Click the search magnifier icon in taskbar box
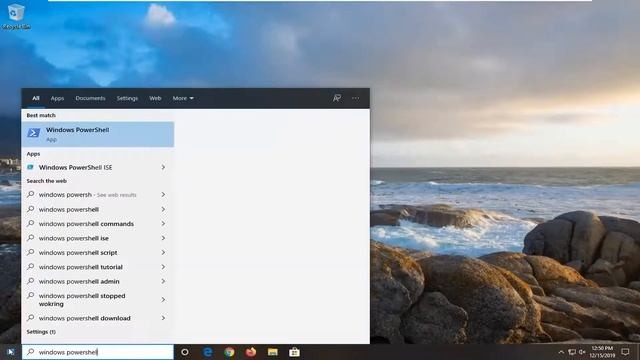The image size is (640, 360). tap(30, 352)
